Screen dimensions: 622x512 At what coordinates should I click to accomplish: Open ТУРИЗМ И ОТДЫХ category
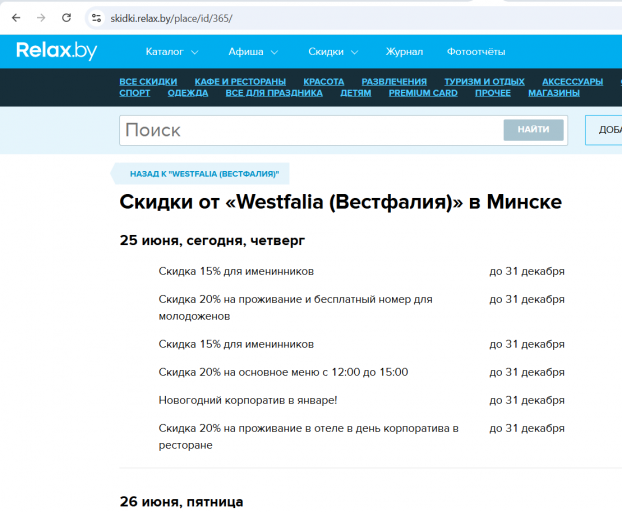coord(484,82)
